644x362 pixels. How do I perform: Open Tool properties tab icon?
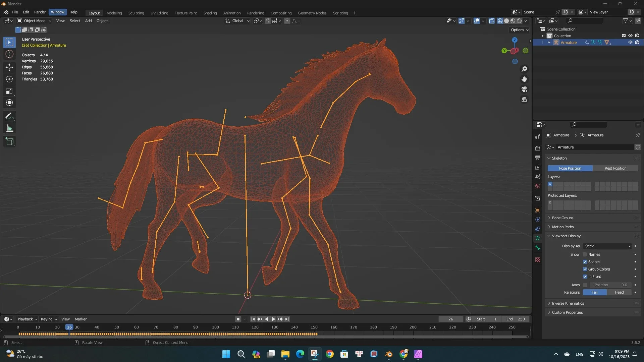538,136
